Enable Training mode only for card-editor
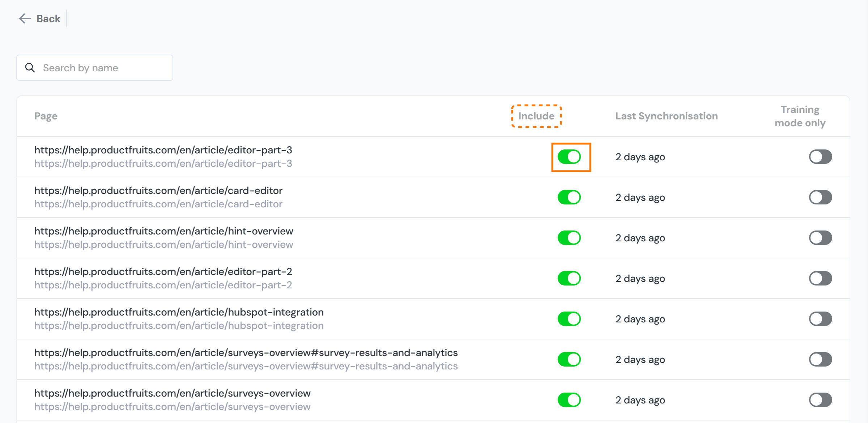 coord(820,197)
